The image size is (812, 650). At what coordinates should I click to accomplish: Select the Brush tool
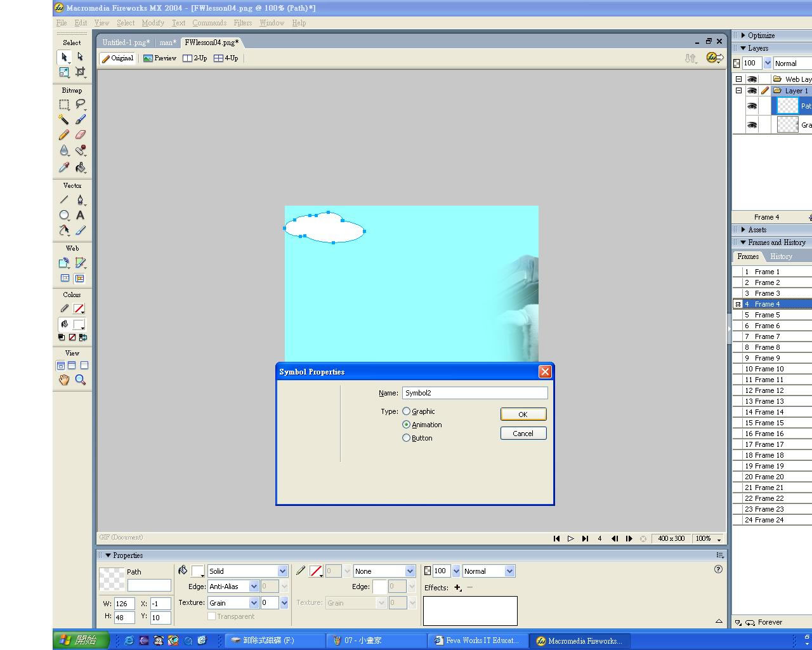(x=80, y=119)
